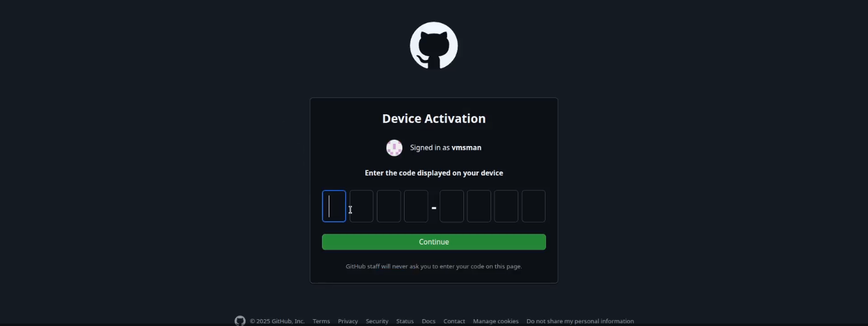868x326 pixels.
Task: Click the Manage cookies link
Action: pyautogui.click(x=496, y=321)
